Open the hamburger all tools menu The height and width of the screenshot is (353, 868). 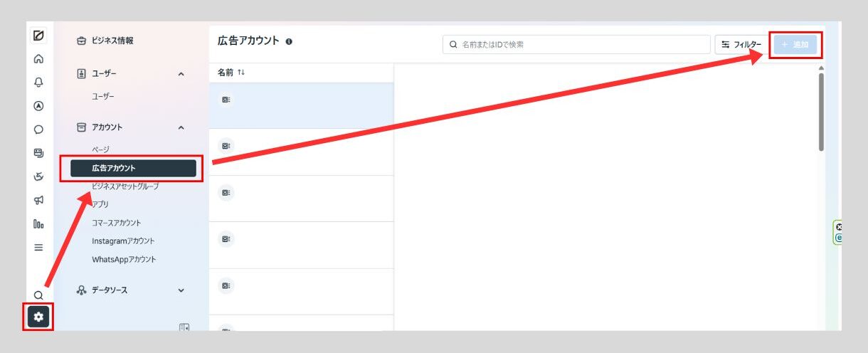pos(38,248)
